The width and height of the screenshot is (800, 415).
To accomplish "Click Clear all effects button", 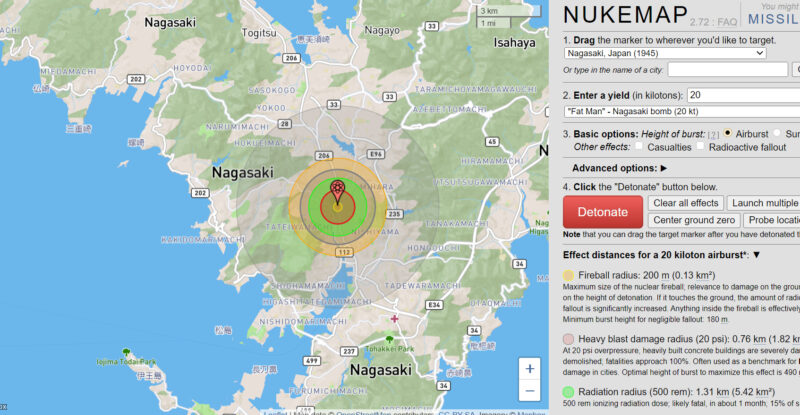I will (685, 203).
